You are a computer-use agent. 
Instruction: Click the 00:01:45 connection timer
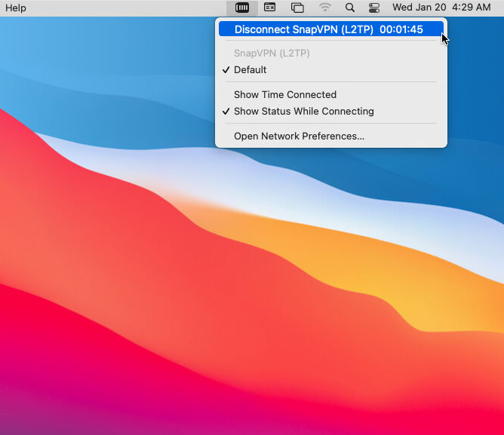coord(401,29)
